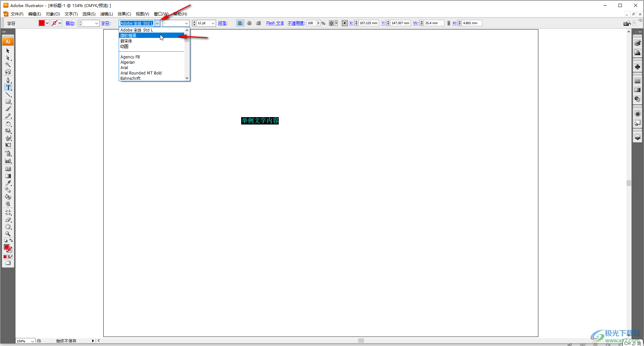Select the Gradient tool
This screenshot has height=346, width=644.
pos(8,176)
